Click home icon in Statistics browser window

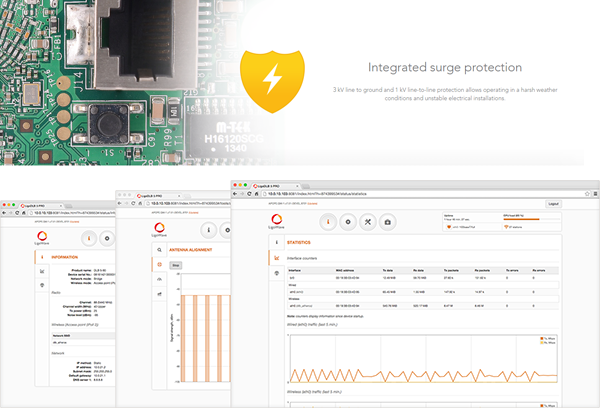pos(256,194)
